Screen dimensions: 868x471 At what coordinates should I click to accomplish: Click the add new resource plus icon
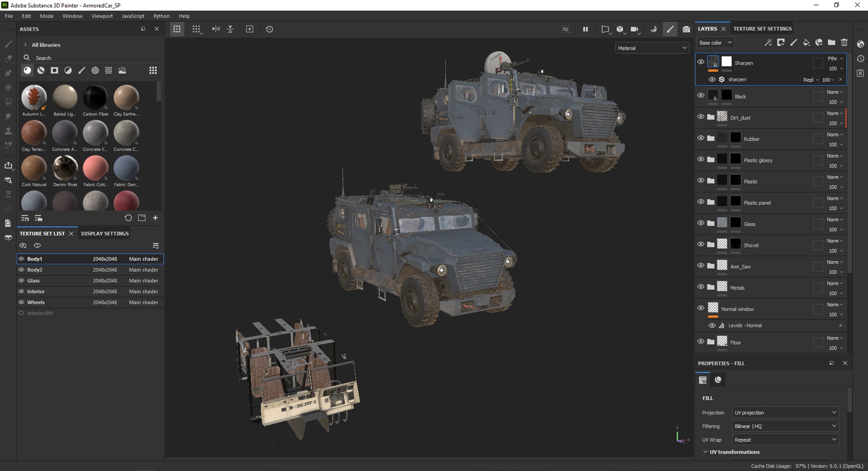pyautogui.click(x=155, y=218)
